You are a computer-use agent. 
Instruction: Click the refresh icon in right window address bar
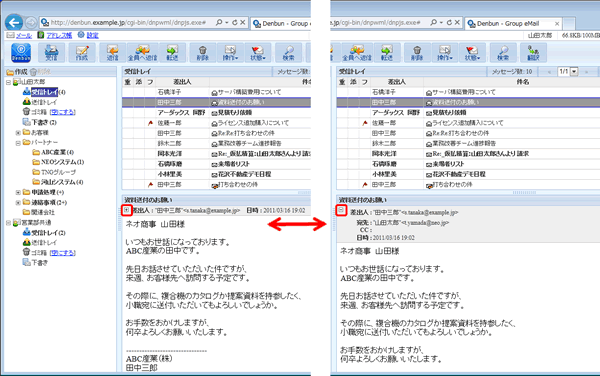(x=449, y=23)
